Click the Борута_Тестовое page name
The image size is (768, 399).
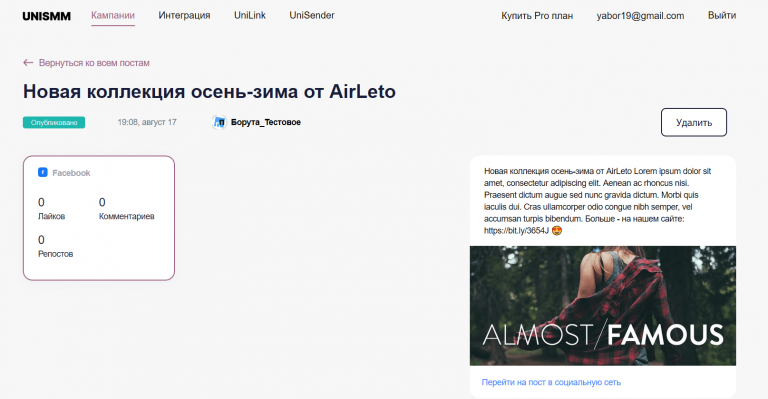pyautogui.click(x=266, y=122)
